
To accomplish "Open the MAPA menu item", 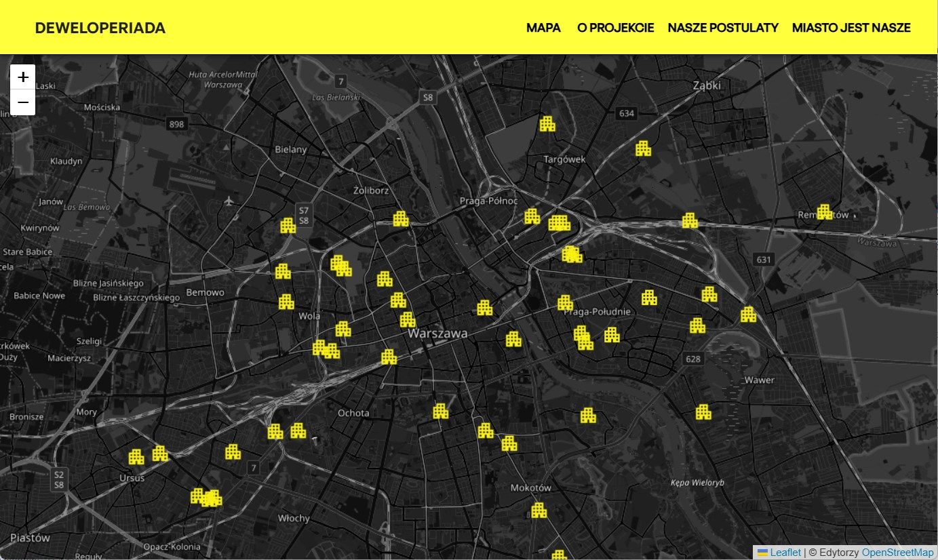I will click(x=543, y=28).
